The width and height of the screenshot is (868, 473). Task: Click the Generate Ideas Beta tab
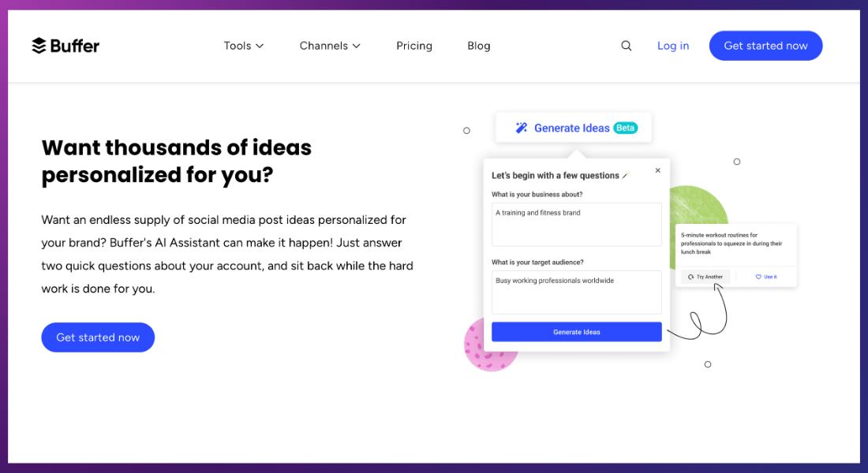[574, 128]
